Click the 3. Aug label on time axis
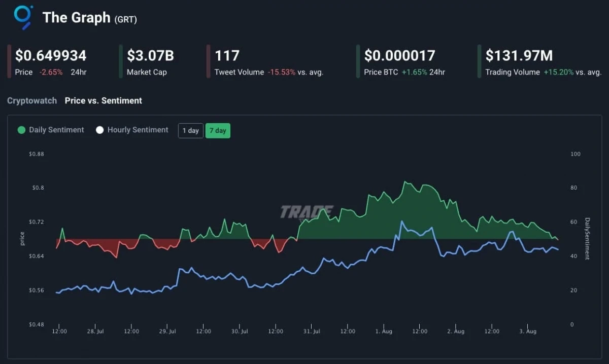The image size is (609, 364). (x=528, y=331)
